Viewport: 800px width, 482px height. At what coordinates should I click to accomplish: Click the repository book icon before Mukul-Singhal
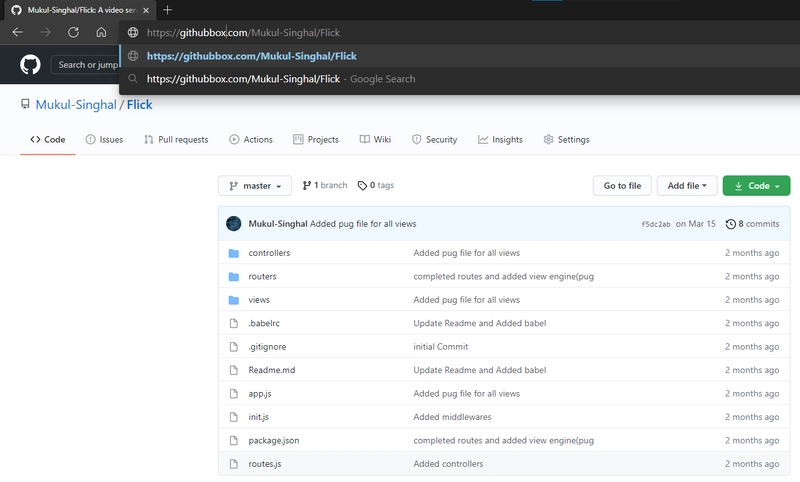click(x=25, y=104)
